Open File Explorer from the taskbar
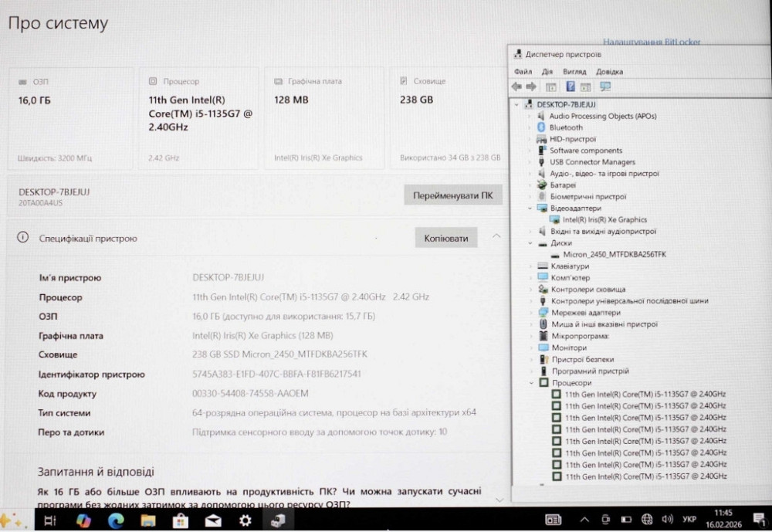Screen dimensions: 772x532 point(147,520)
